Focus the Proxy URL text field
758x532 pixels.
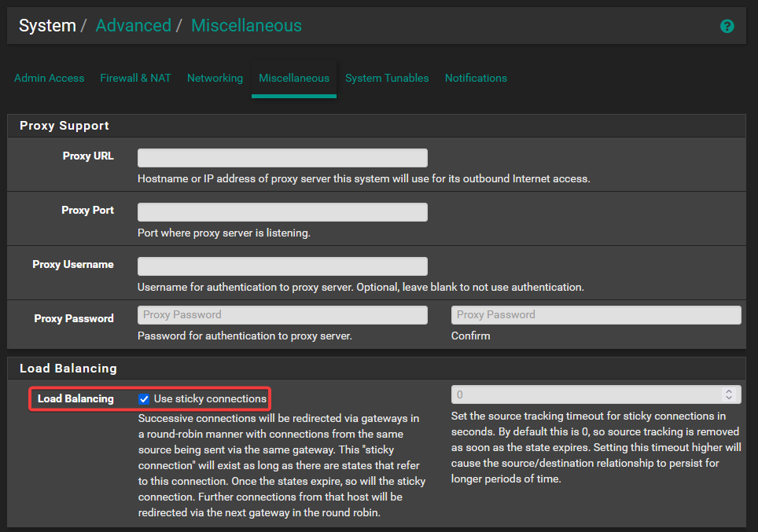point(282,158)
